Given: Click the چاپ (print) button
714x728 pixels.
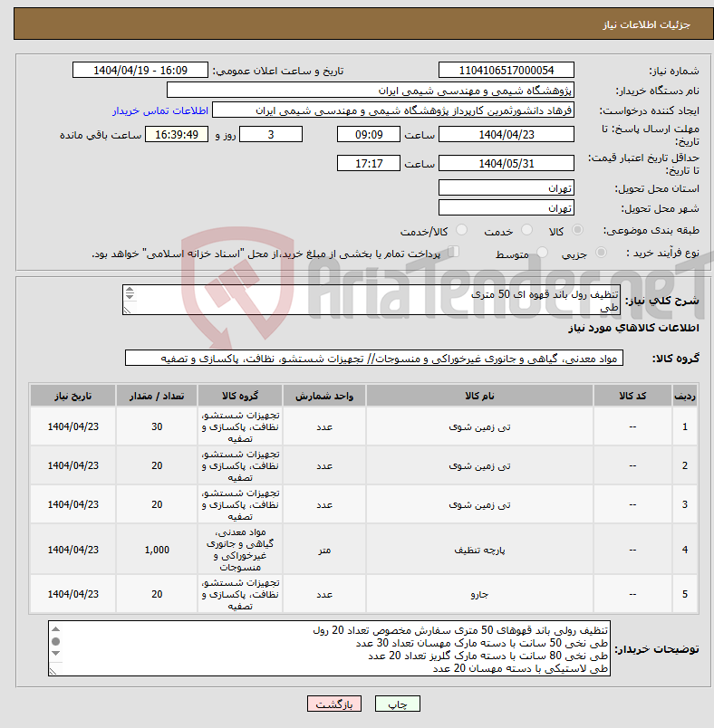Looking at the screenshot, I should pos(397,704).
